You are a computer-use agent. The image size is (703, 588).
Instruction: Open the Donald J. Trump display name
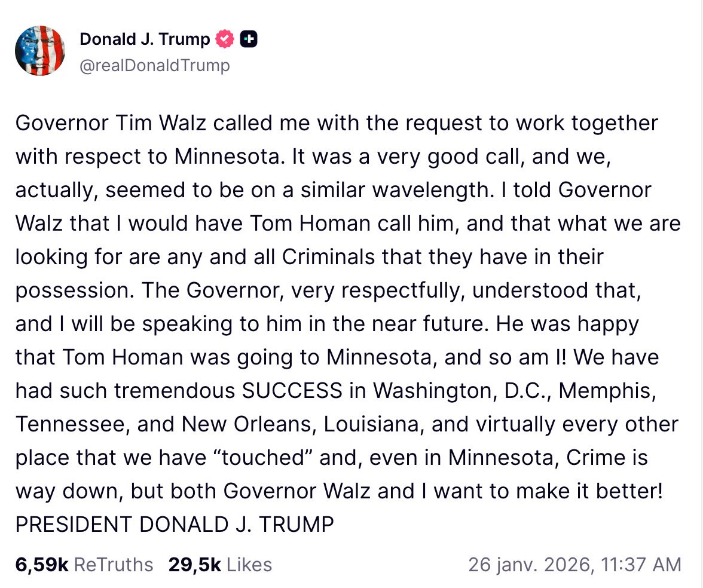145,39
